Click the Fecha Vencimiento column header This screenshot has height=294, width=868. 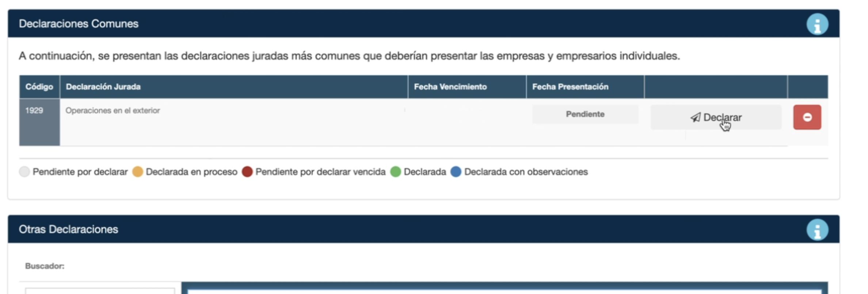(450, 87)
